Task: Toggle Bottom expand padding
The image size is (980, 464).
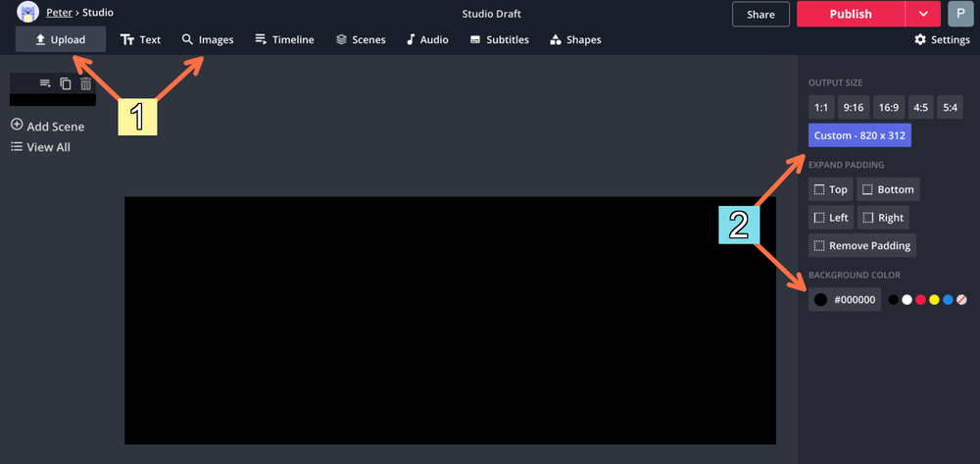Action: coord(888,189)
